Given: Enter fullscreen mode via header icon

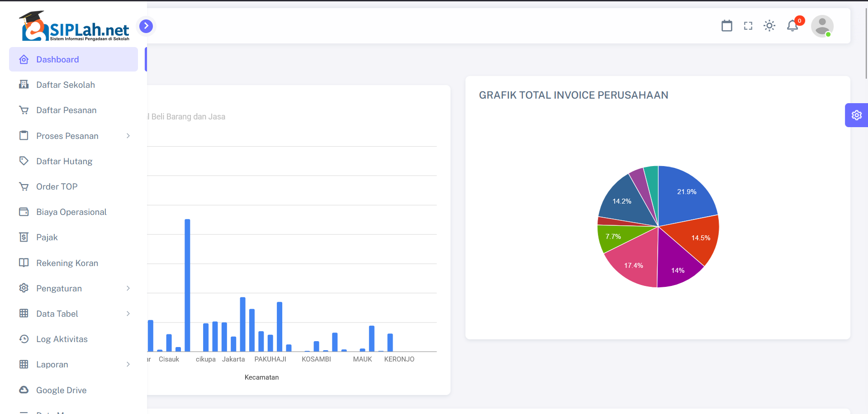Looking at the screenshot, I should [748, 26].
